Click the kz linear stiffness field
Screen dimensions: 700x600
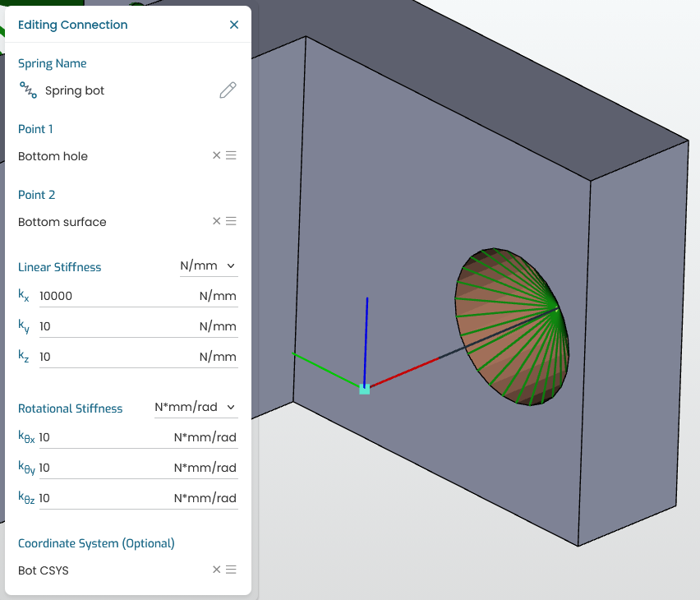[x=138, y=357]
